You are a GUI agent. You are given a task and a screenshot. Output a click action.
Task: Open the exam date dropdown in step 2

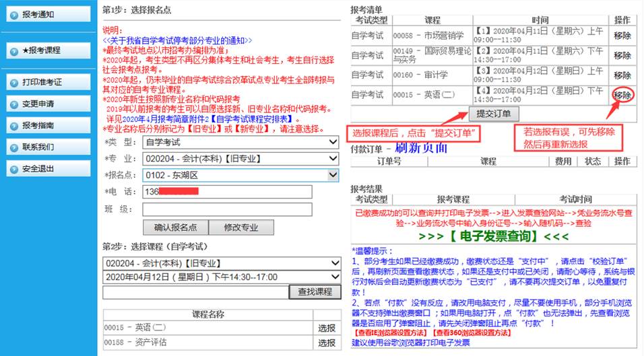pos(222,277)
